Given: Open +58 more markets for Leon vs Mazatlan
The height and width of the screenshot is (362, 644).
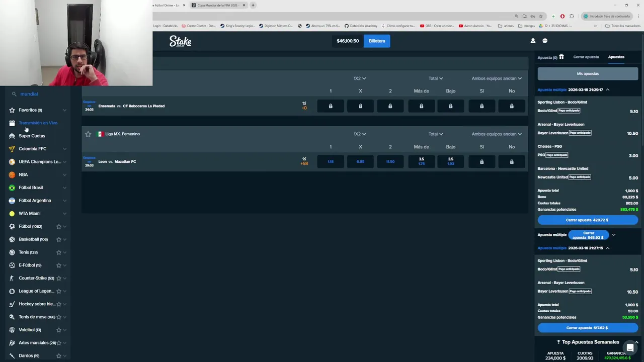Looking at the screenshot, I should tap(304, 161).
